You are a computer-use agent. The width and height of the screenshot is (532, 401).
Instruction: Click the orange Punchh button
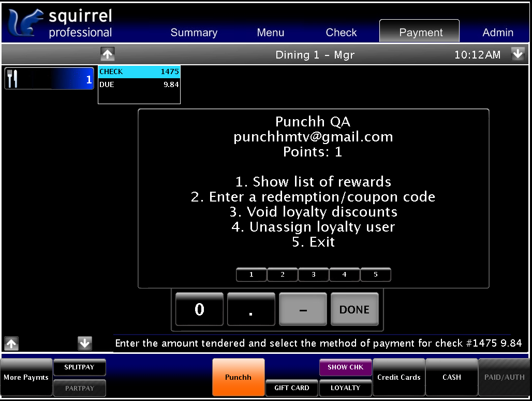[x=238, y=377]
